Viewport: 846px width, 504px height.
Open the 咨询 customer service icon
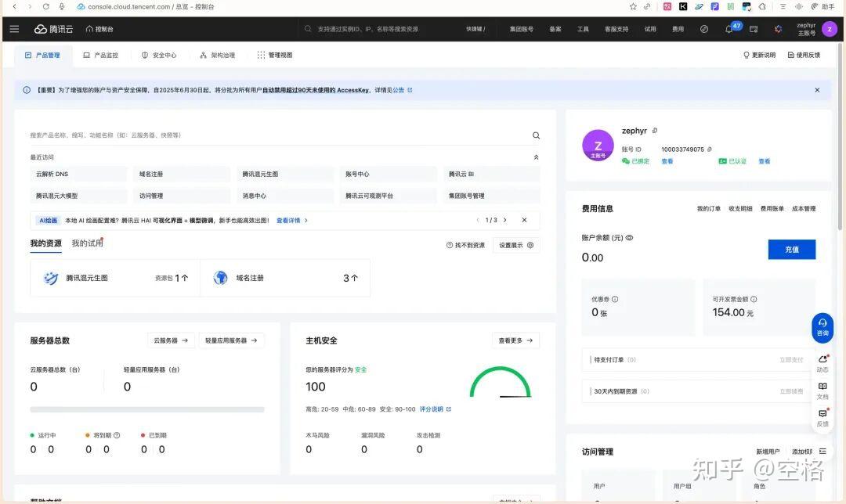pos(822,327)
